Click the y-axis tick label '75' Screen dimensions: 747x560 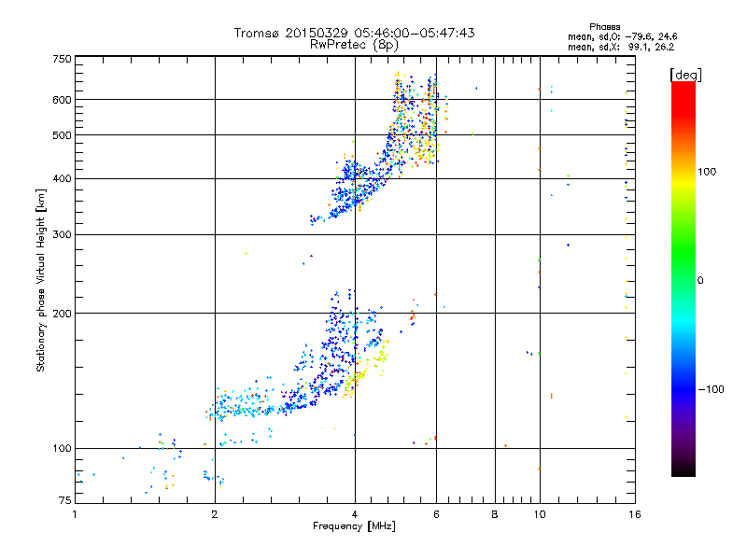(x=65, y=500)
